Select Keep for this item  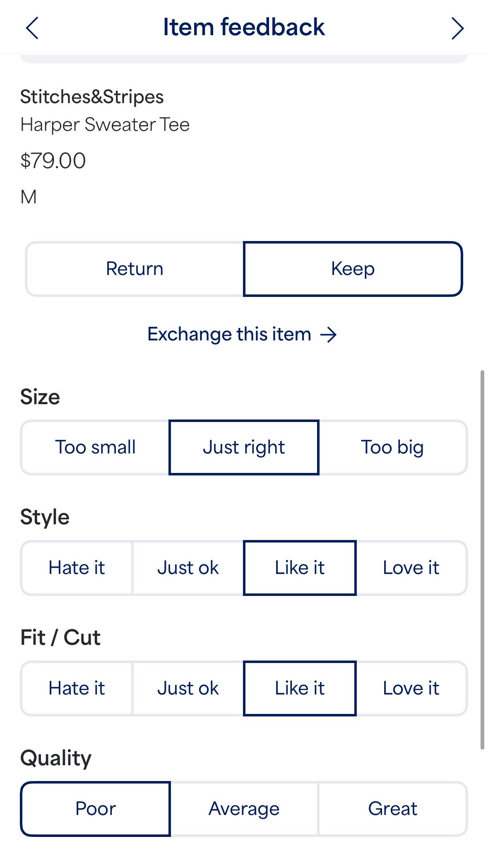[353, 269]
